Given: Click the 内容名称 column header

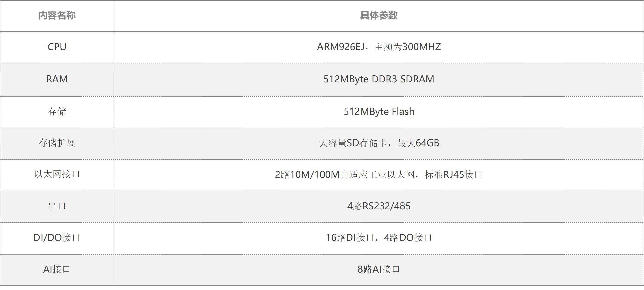Looking at the screenshot, I should point(57,15).
